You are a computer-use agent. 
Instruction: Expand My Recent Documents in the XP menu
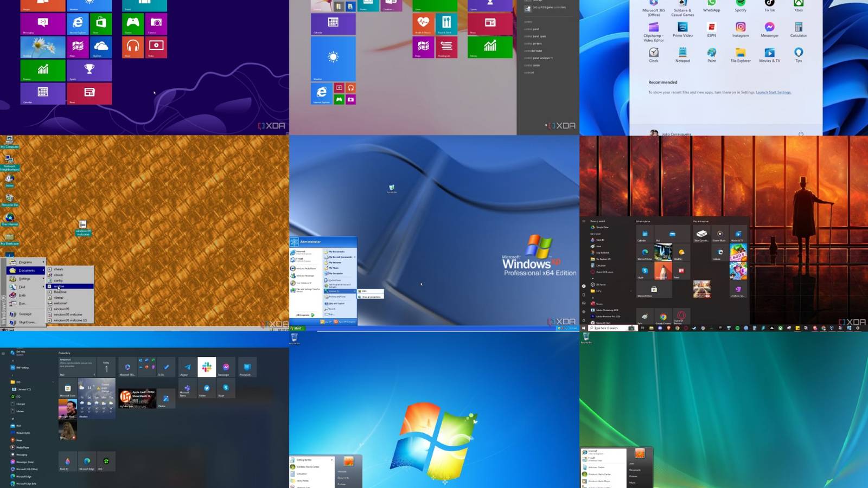[x=340, y=257]
